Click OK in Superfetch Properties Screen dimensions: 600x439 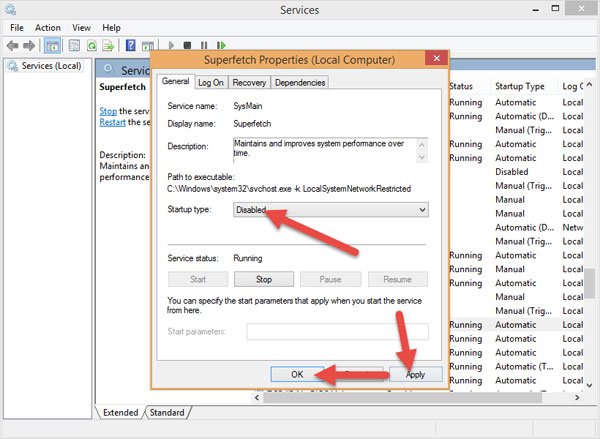(x=297, y=374)
